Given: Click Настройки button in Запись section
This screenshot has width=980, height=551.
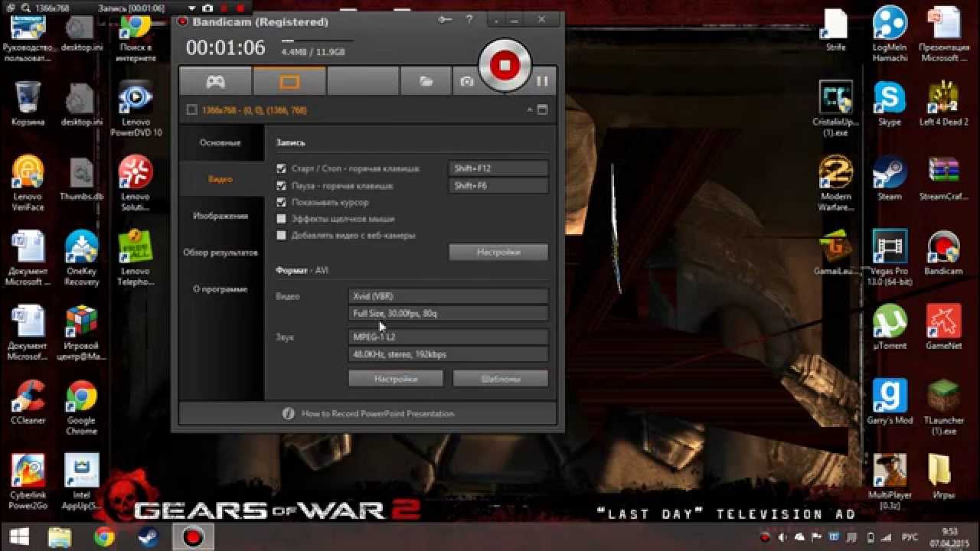Looking at the screenshot, I should click(x=498, y=252).
